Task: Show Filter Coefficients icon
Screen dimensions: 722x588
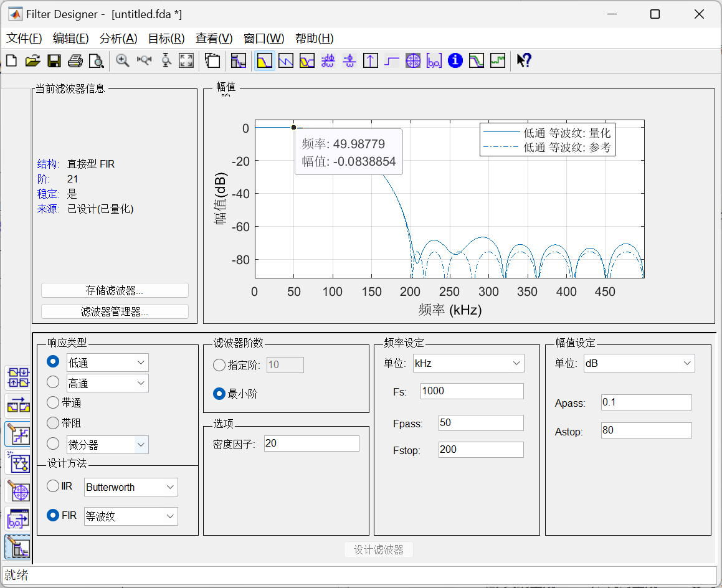Action: click(x=434, y=60)
